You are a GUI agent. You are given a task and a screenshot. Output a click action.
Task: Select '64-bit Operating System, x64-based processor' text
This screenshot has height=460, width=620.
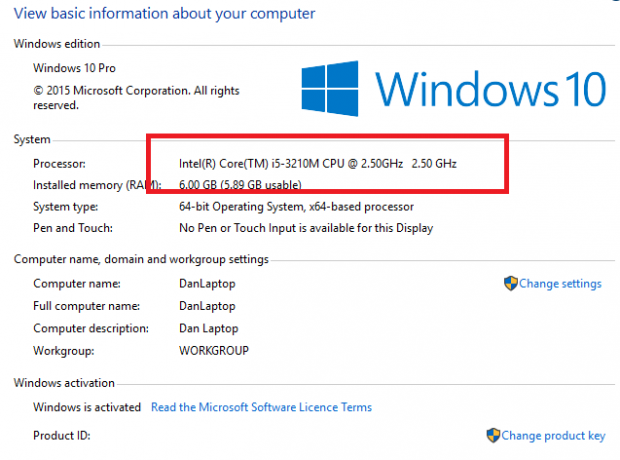click(x=296, y=206)
